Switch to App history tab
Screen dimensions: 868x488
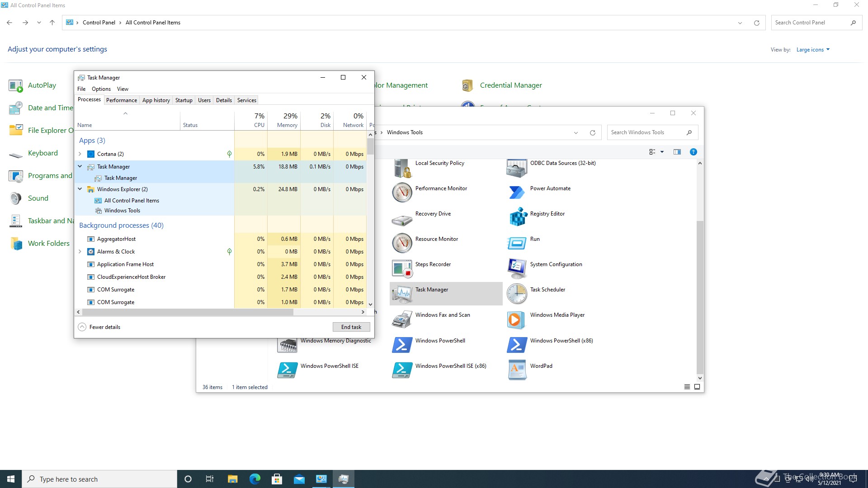pos(156,100)
